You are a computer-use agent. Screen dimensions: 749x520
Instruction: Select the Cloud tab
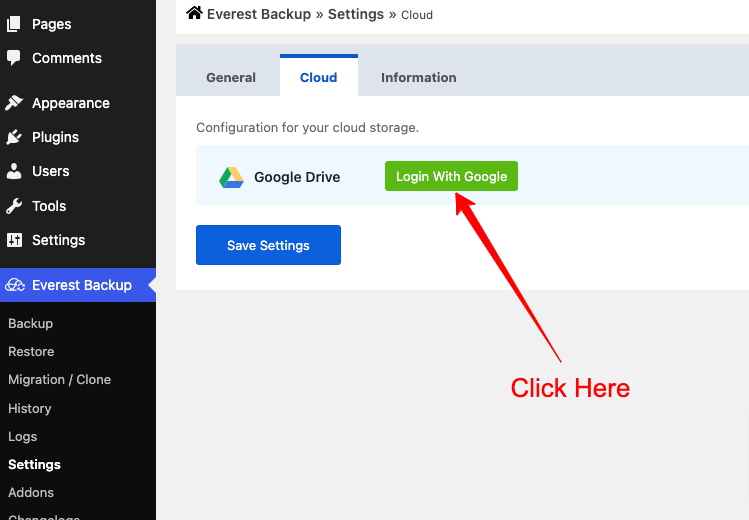tap(319, 77)
